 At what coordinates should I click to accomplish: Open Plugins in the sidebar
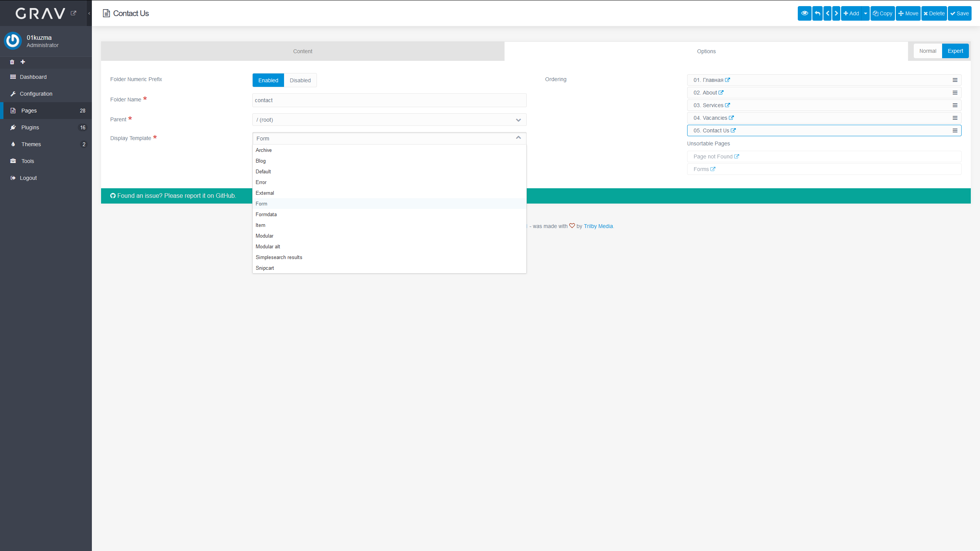click(46, 127)
